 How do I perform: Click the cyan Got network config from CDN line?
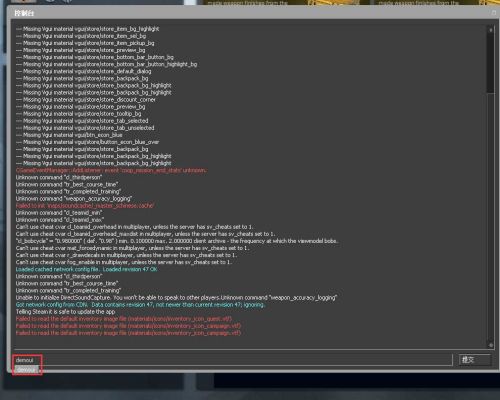click(140, 305)
